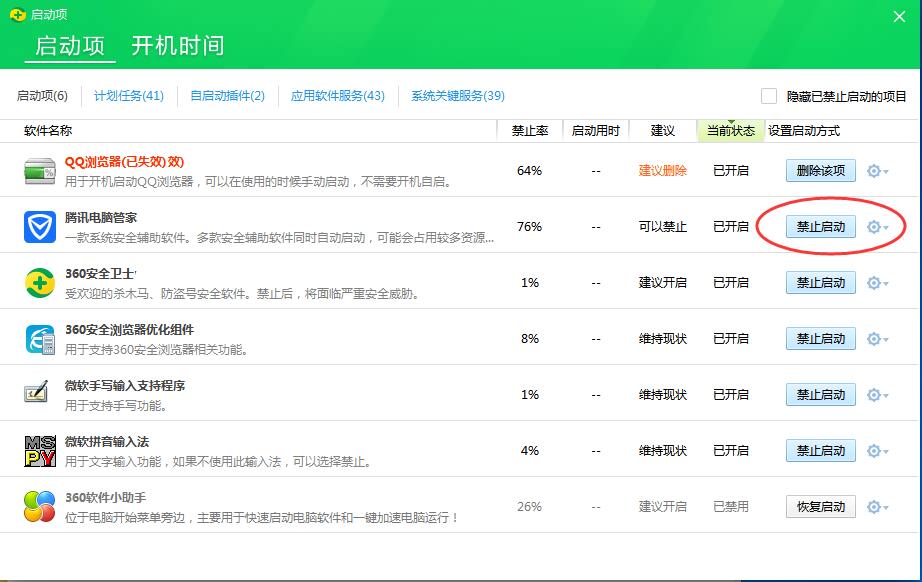Sort by the 禁止率 column header
Image resolution: width=922 pixels, height=582 pixels.
tap(530, 131)
